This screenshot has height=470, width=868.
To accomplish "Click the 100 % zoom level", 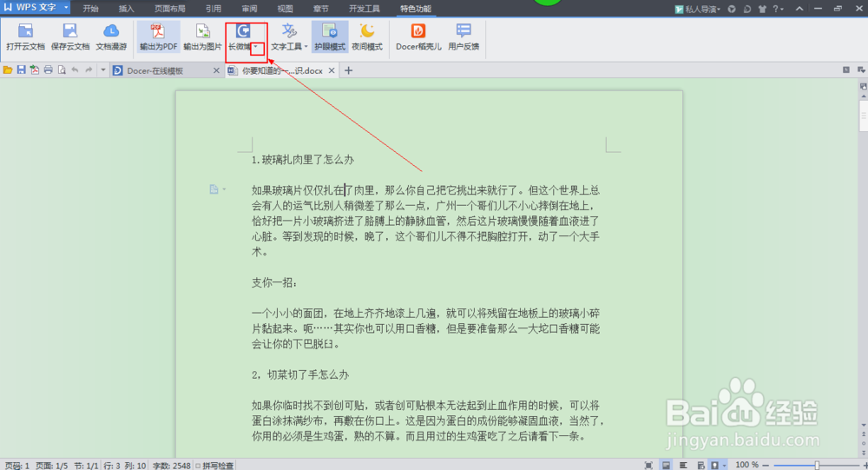I will (746, 465).
